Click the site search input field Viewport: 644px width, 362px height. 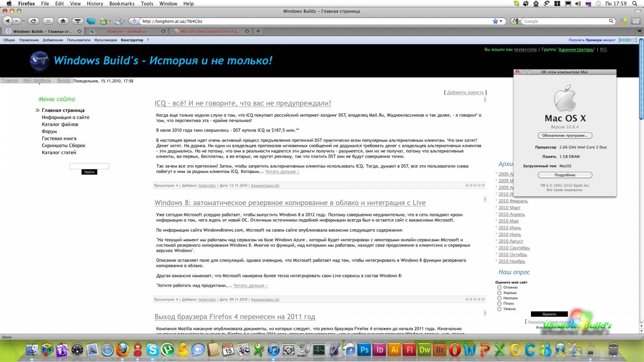pos(89,166)
